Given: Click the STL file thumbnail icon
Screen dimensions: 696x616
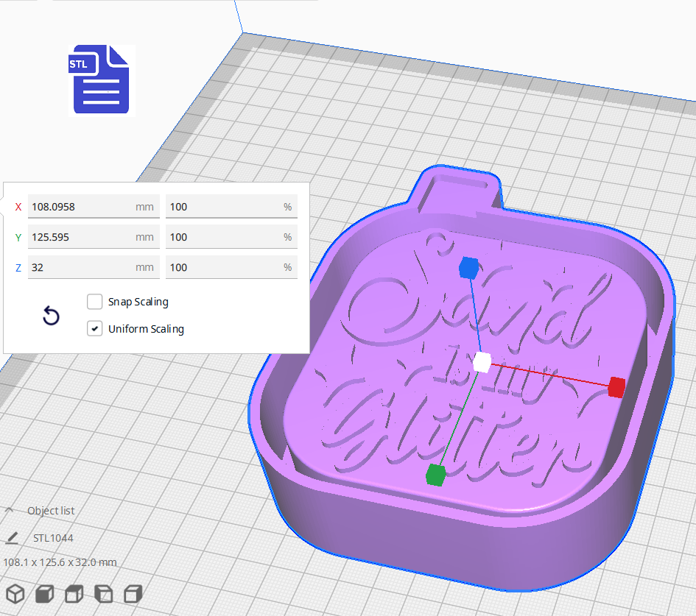Looking at the screenshot, I should pos(101,79).
